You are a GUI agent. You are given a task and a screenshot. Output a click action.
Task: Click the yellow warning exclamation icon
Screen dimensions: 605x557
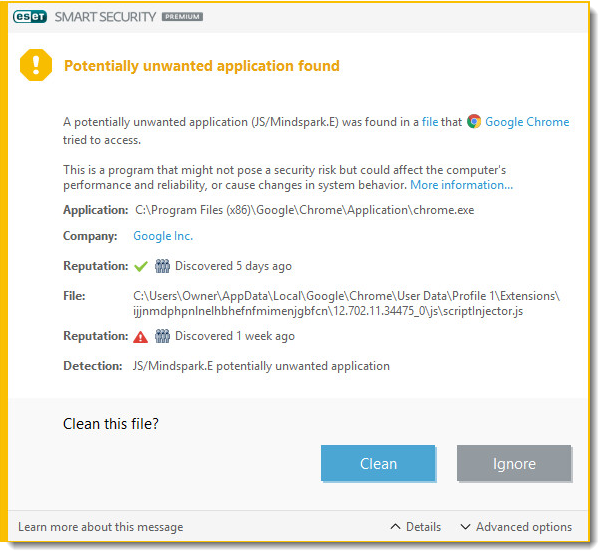pos(36,65)
